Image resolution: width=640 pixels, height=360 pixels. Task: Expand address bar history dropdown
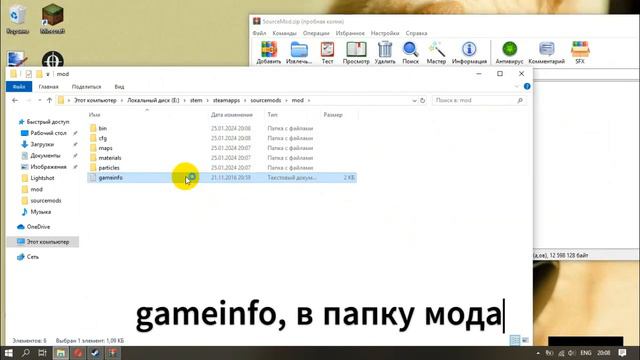414,100
